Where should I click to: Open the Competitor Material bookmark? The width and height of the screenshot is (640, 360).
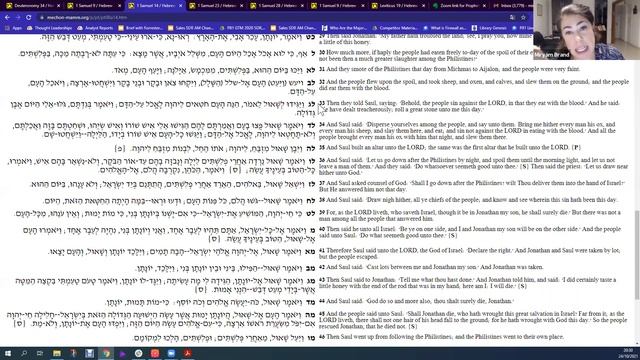point(395,28)
